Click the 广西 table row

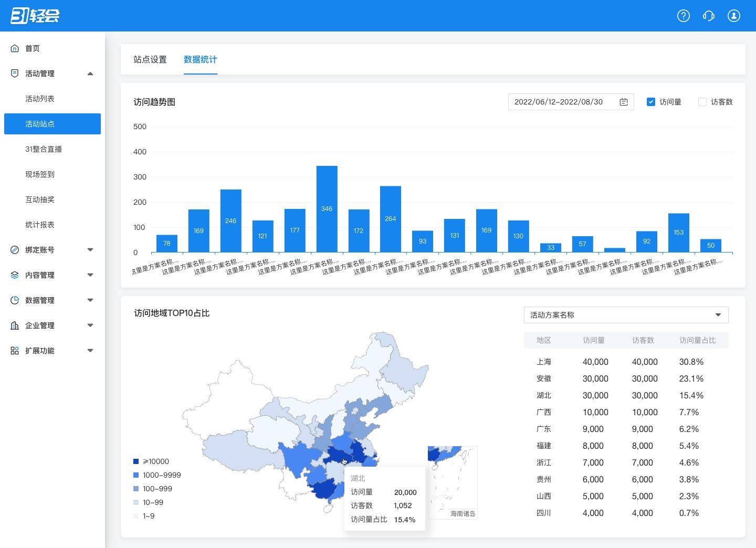point(626,412)
